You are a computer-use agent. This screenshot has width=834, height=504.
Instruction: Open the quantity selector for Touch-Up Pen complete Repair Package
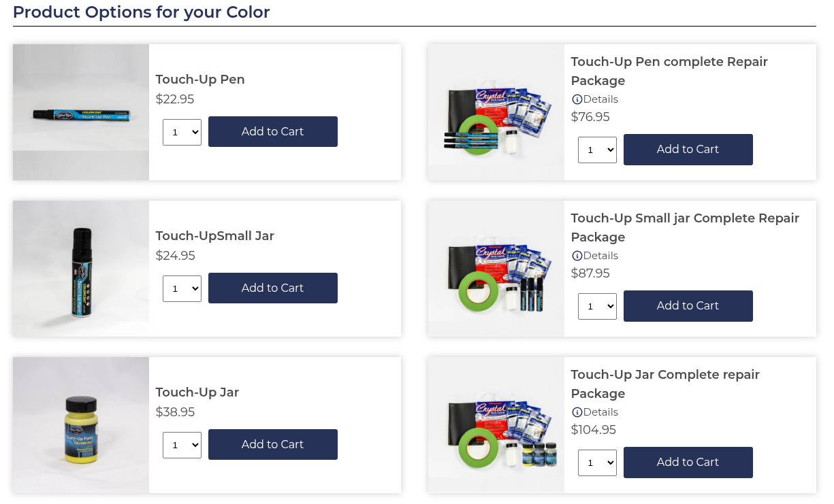pos(597,150)
